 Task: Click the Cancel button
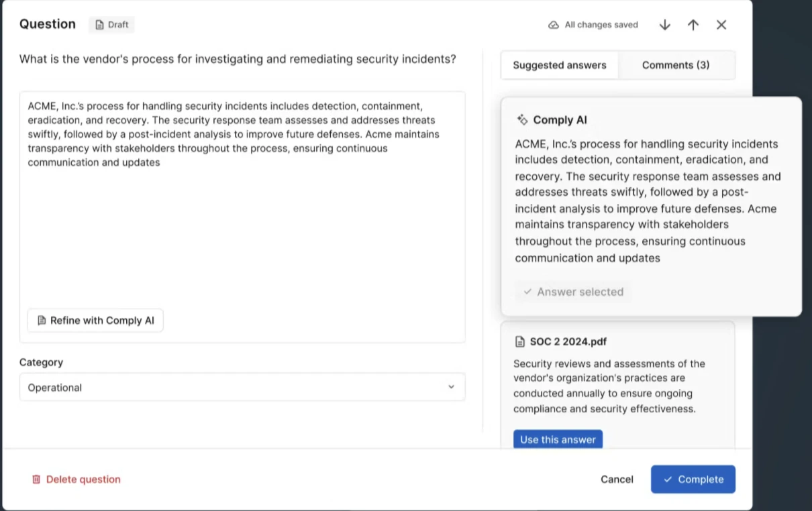[617, 479]
